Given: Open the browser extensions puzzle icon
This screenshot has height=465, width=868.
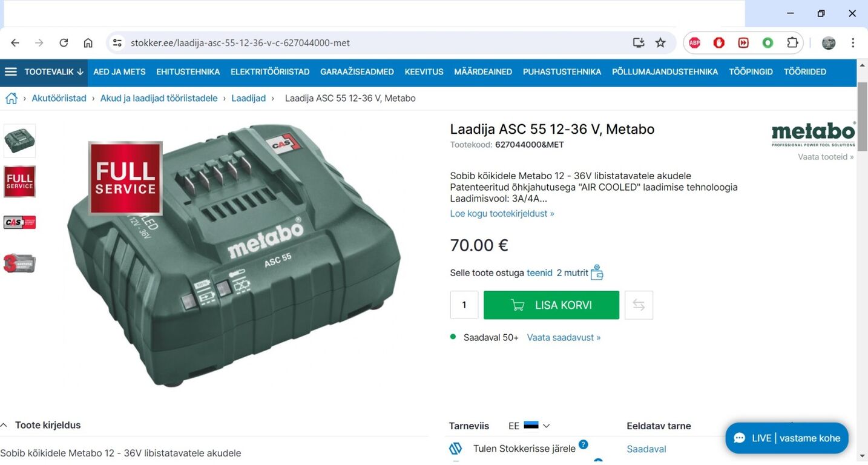Looking at the screenshot, I should 792,43.
